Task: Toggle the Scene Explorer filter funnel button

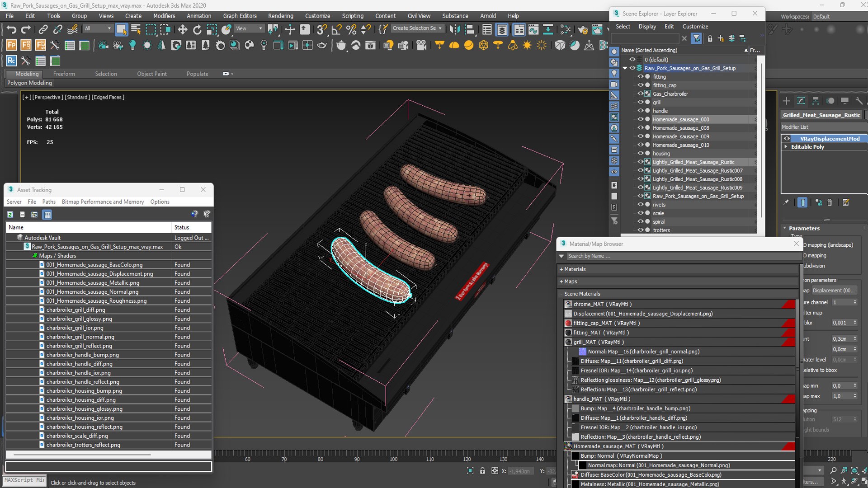Action: (696, 38)
